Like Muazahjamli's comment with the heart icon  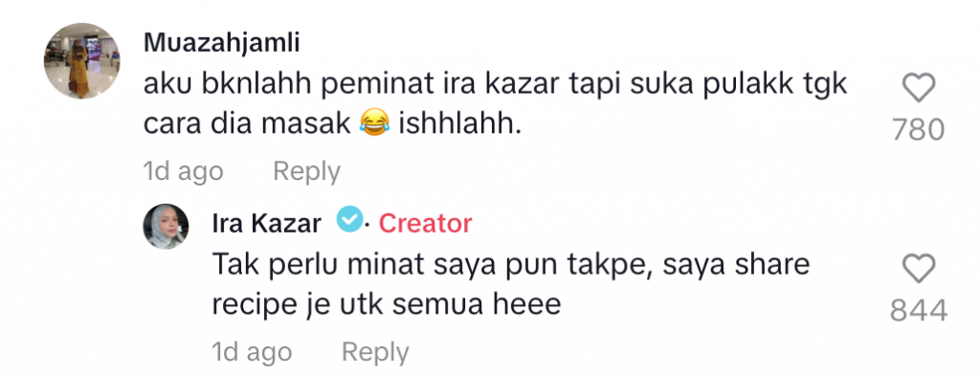[x=920, y=88]
